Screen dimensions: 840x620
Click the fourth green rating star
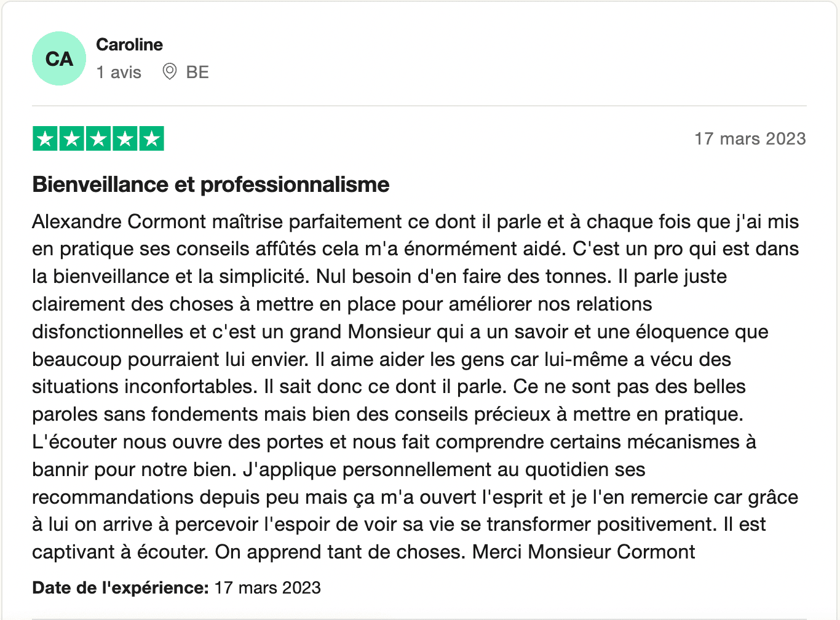(125, 138)
